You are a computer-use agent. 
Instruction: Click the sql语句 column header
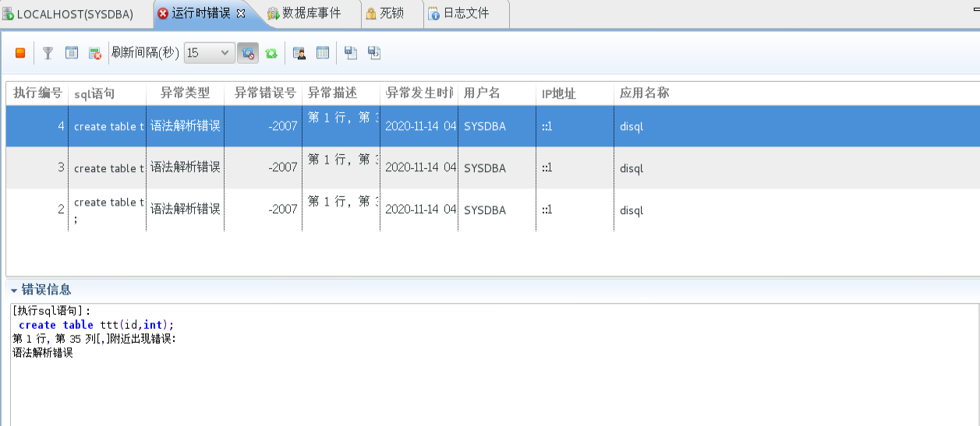coord(108,93)
